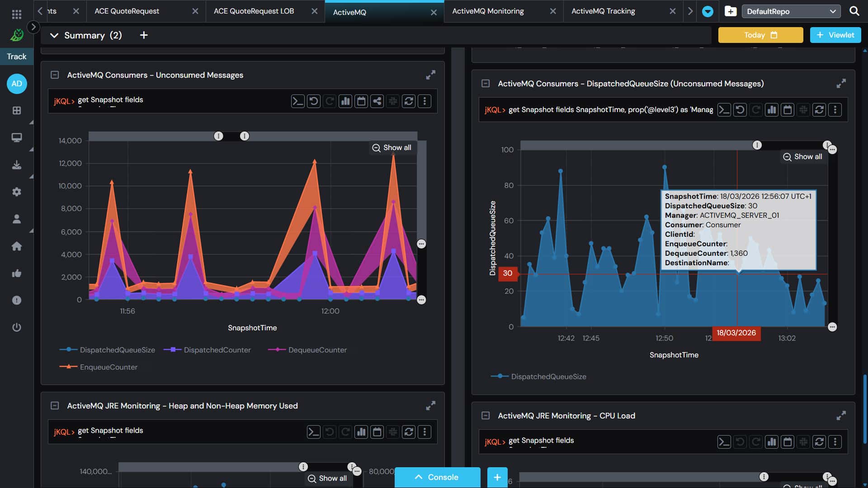Open the kebab menu on the CPU Load query bar
Image resolution: width=868 pixels, height=488 pixels.
tap(835, 442)
